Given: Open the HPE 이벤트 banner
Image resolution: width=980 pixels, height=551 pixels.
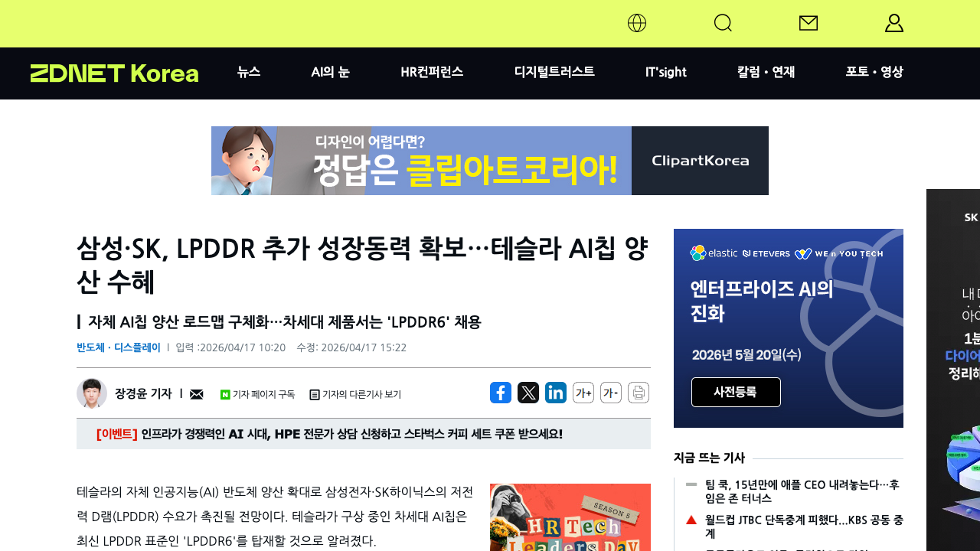Looking at the screenshot, I should [364, 434].
